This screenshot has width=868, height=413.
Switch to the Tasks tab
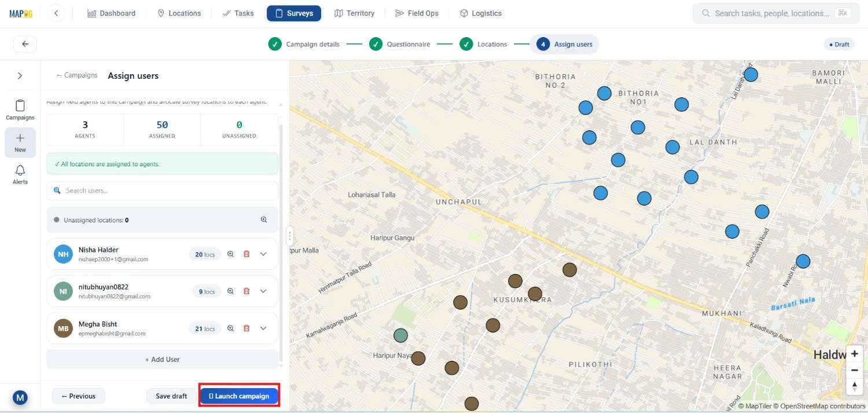(238, 13)
